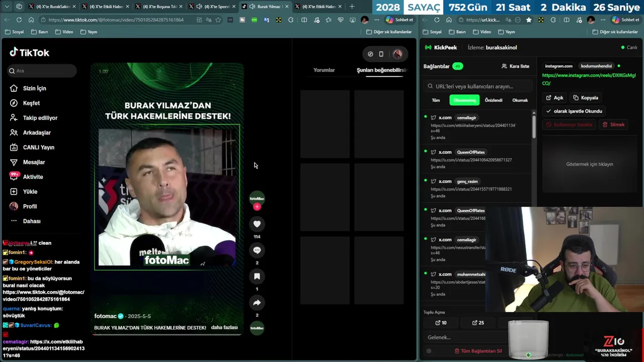Open the comments bubble icon on the video
This screenshot has width=644, height=362.
(x=257, y=250)
